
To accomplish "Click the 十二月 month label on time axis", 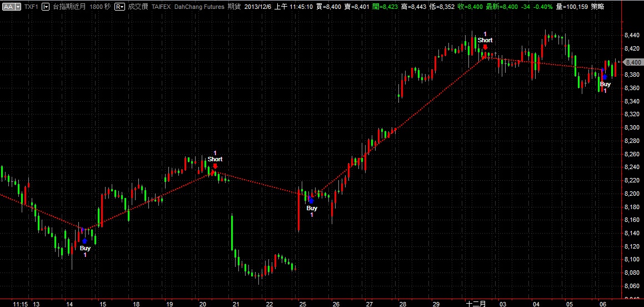I will (x=476, y=304).
